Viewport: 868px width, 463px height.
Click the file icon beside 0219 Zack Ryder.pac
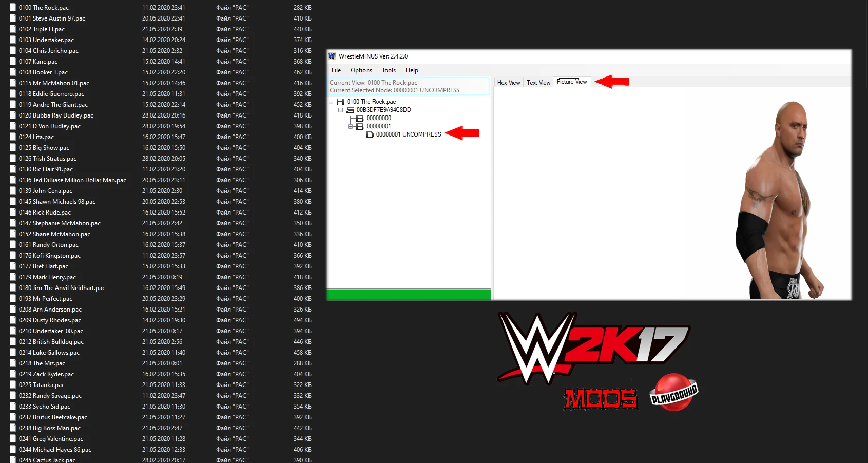point(12,374)
